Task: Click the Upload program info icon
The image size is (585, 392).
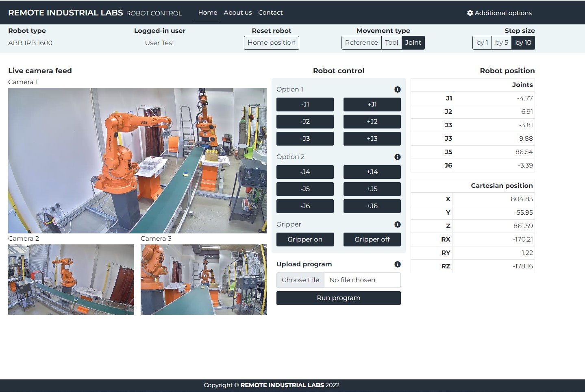Action: (397, 264)
